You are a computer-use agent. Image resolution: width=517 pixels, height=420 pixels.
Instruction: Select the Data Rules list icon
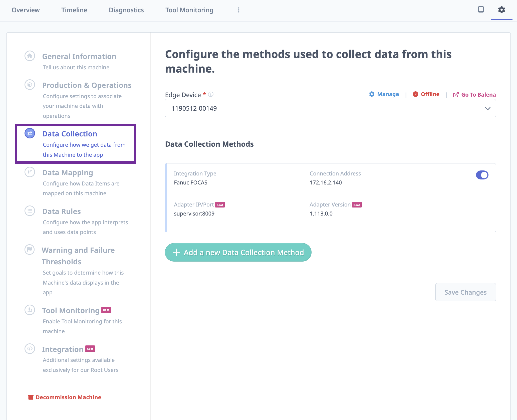click(30, 211)
